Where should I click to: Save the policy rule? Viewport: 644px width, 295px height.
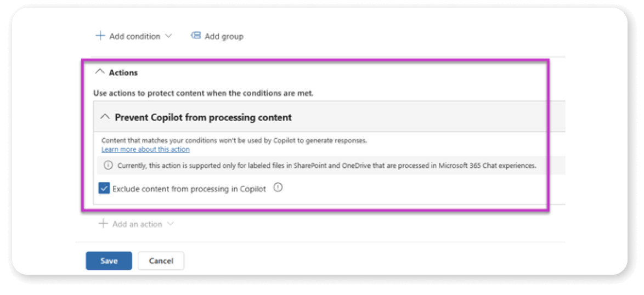click(109, 260)
